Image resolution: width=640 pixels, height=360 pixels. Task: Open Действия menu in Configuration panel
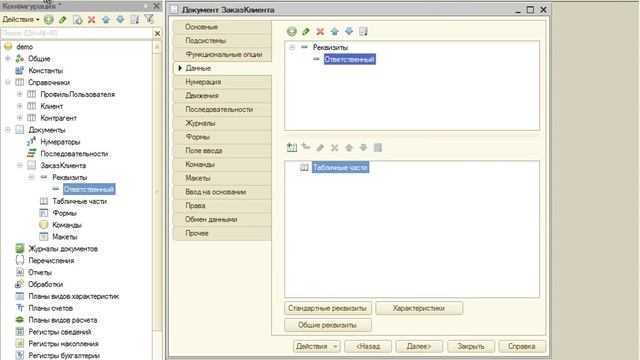(21, 20)
